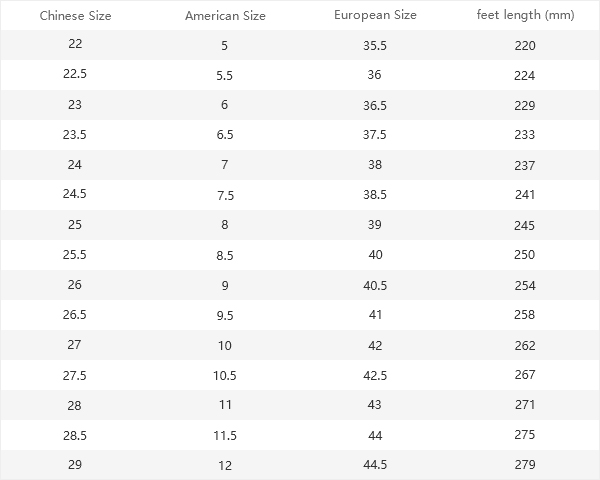This screenshot has height=480, width=600.
Task: Select Chinese size 28 cell
Action: 75,405
